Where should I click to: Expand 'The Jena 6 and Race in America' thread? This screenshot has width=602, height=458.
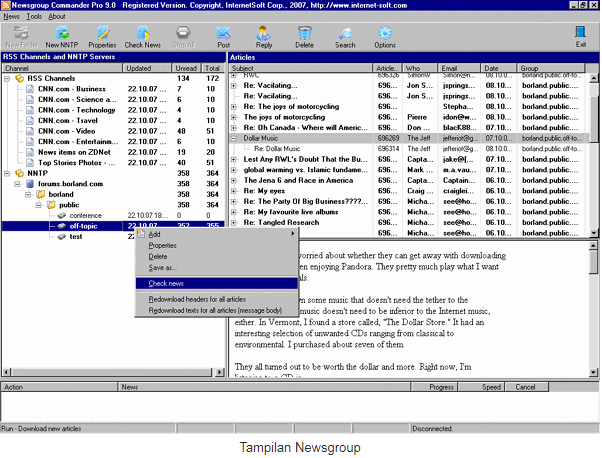233,180
